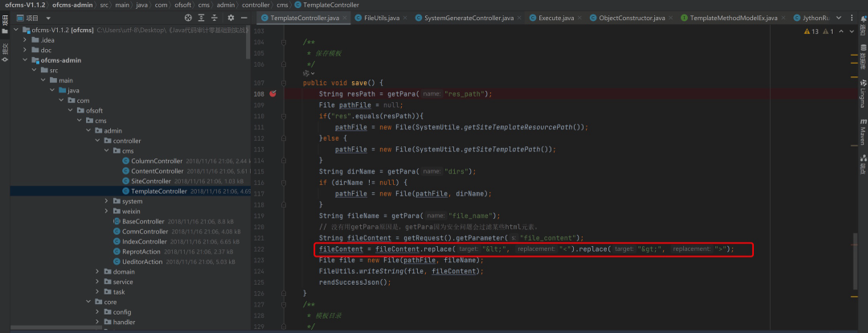868x333 pixels.
Task: Open ReprotAction class in tree
Action: point(141,252)
